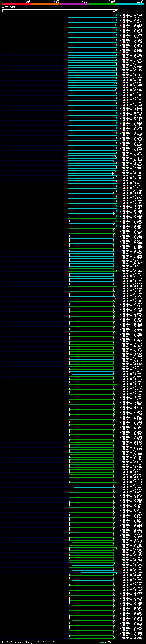146x644 pixels.
Task: Click the green alignment bar for UniRef100_C5XJE6
Action: pos(92,384)
